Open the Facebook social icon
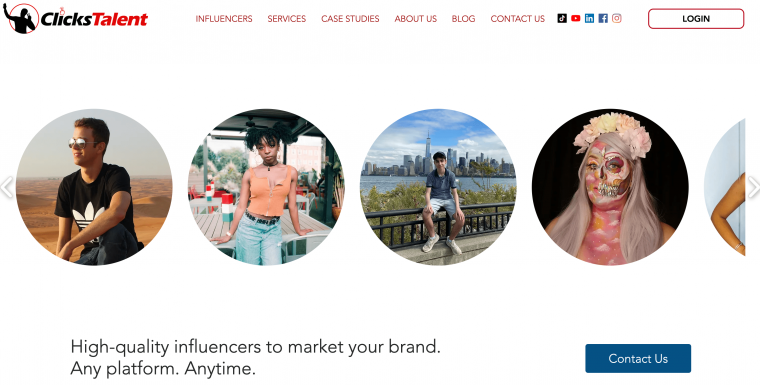 coord(603,18)
